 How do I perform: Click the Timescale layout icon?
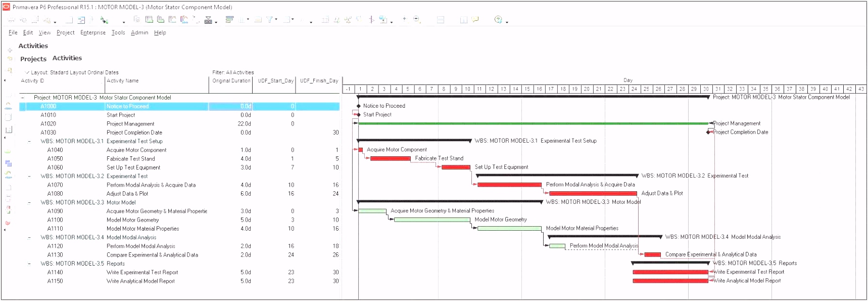(x=258, y=19)
